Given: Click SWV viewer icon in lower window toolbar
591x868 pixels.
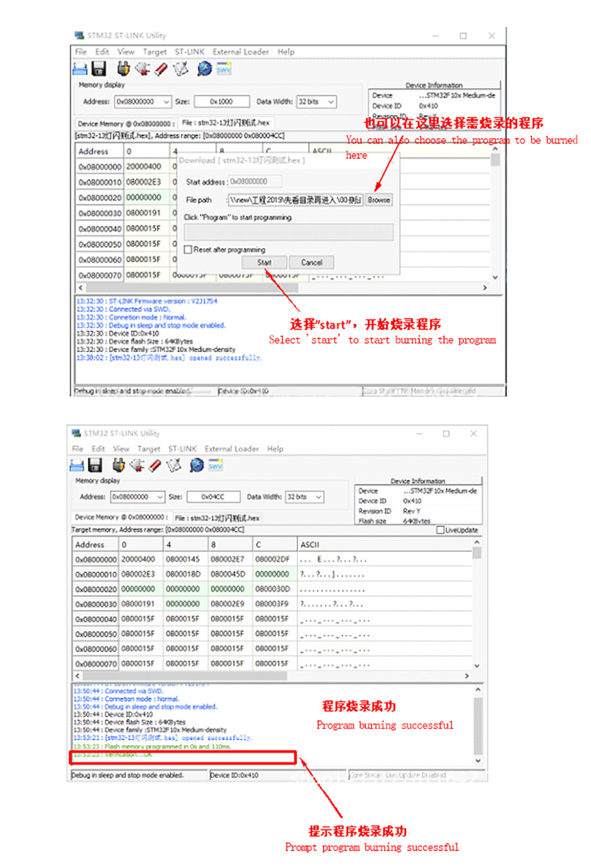Looking at the screenshot, I should 215,465.
